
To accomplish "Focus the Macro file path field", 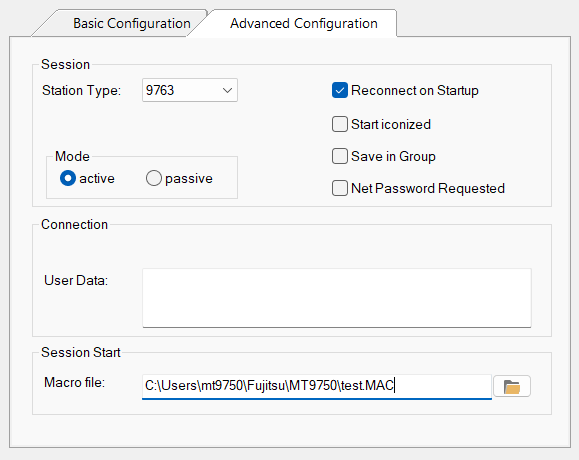I will tap(317, 386).
